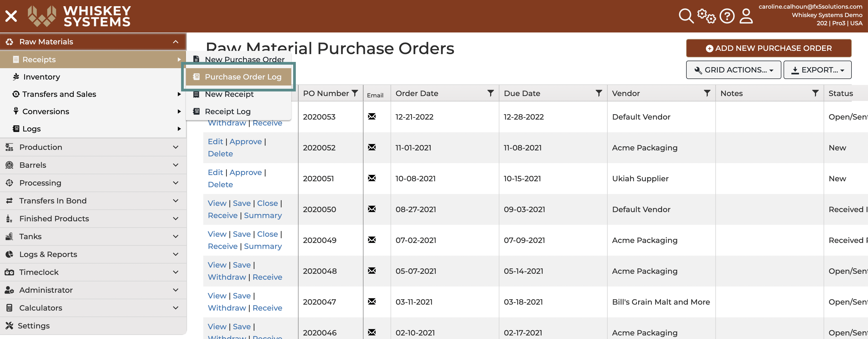Open the Conversions submenu

click(x=93, y=111)
